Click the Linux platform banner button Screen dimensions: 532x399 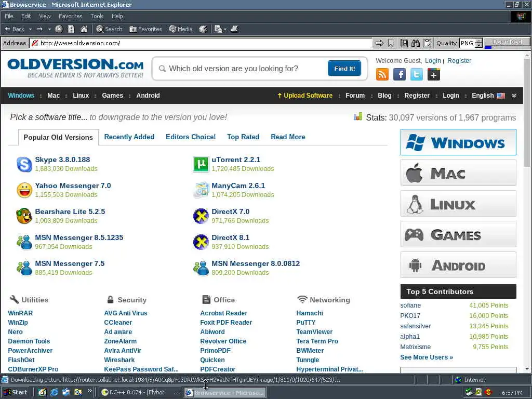458,204
